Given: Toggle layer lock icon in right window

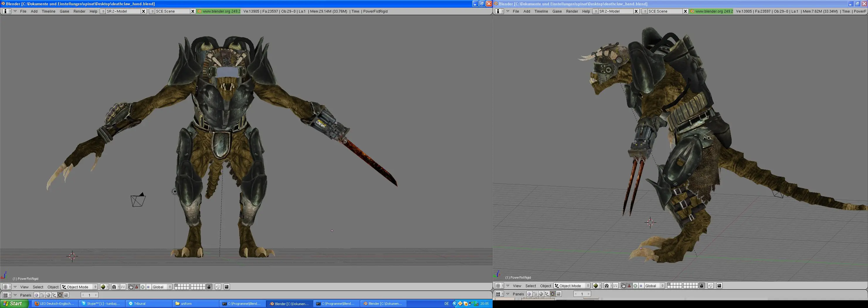Looking at the screenshot, I should point(702,286).
